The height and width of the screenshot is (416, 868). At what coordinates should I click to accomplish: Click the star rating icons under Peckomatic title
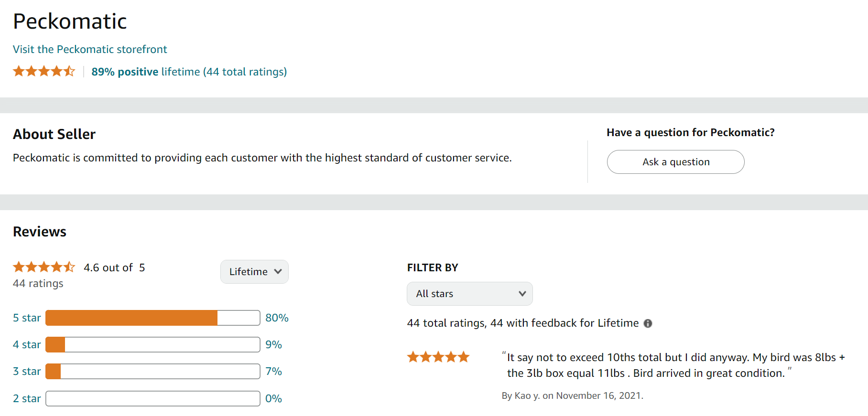[x=44, y=71]
